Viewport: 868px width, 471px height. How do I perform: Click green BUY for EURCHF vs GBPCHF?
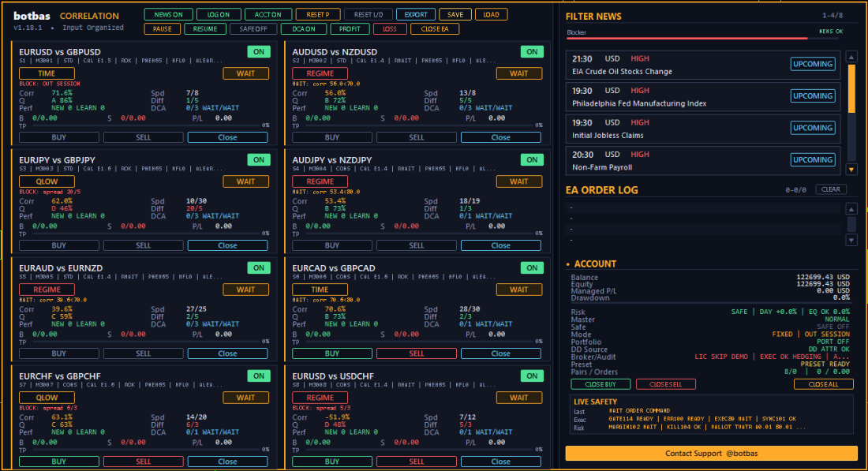[x=58, y=461]
